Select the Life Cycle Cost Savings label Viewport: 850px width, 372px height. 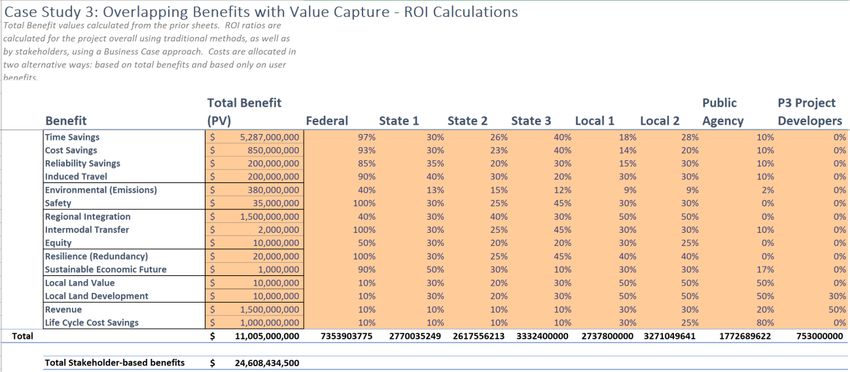(x=92, y=322)
